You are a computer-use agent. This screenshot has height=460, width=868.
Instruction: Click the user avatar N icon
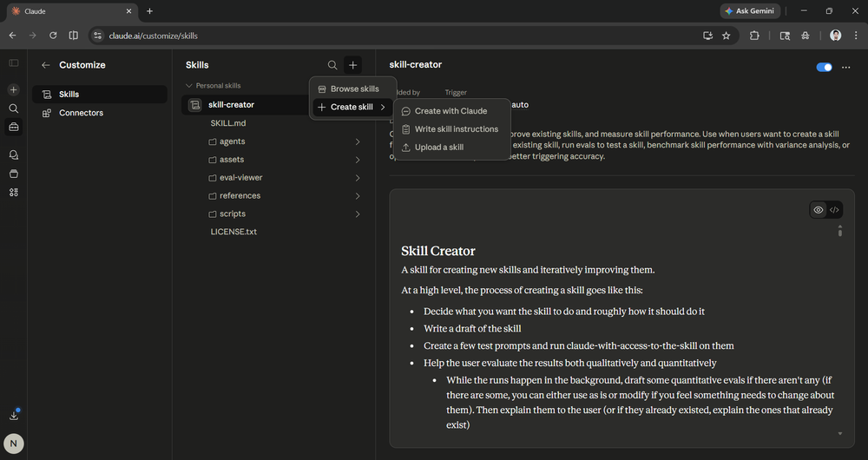tap(14, 444)
